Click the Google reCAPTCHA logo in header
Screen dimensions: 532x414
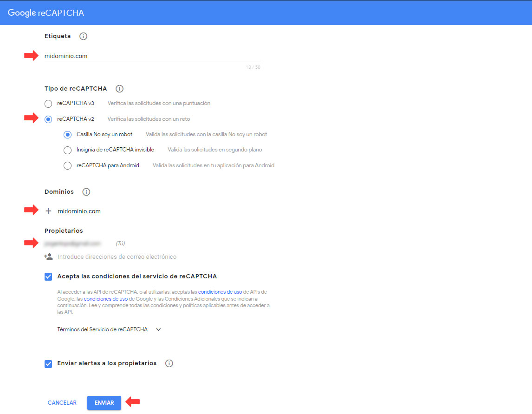(46, 13)
